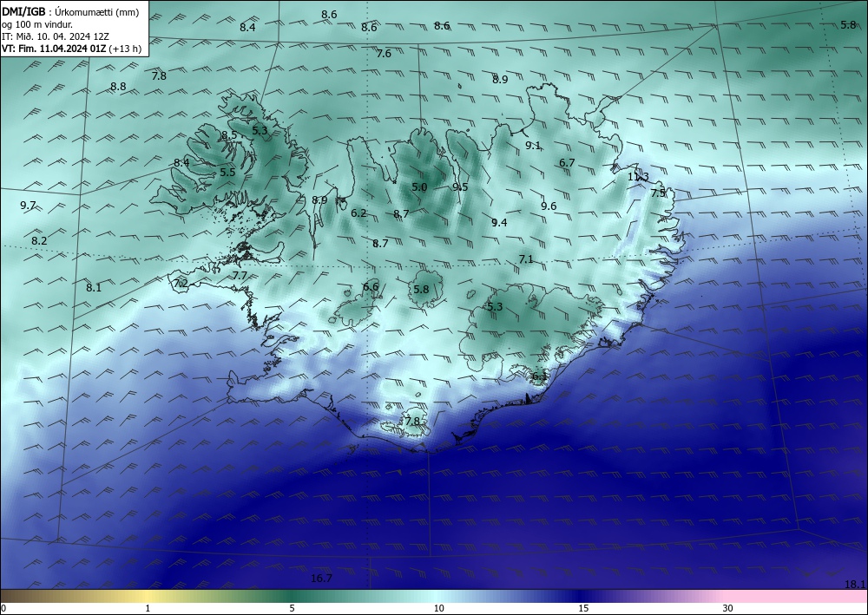This screenshot has width=868, height=615.
Task: Click the '1' tick label on the legend
Action: pos(148,609)
